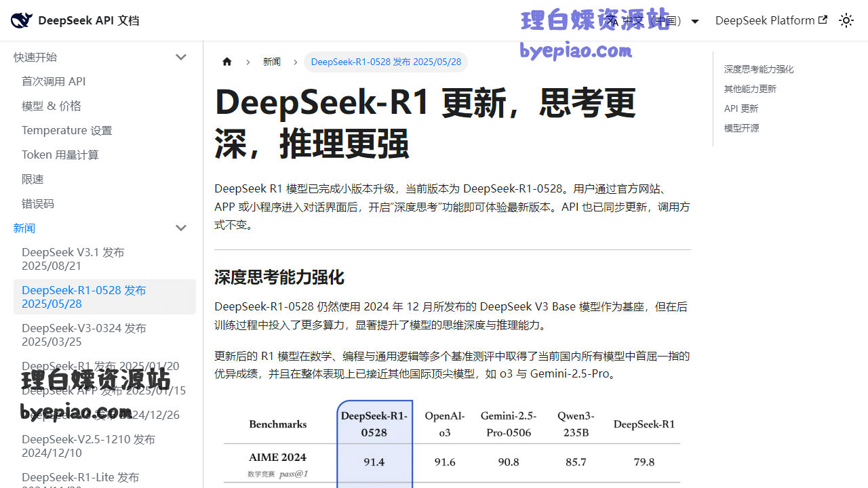Click the 深度思考能力强化 section heading

tap(279, 277)
